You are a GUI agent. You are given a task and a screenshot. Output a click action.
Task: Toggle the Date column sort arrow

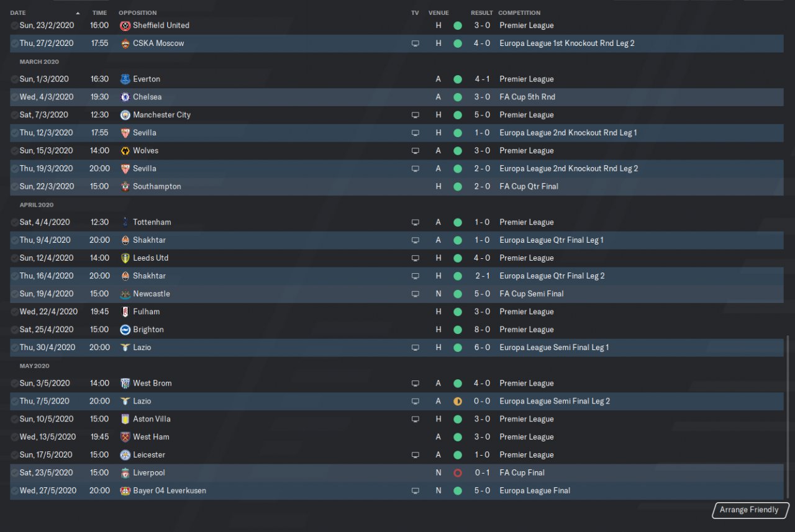point(78,13)
